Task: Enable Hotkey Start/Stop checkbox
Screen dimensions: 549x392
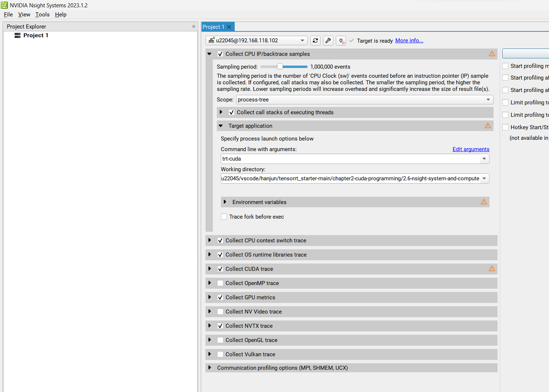Action: pyautogui.click(x=506, y=127)
